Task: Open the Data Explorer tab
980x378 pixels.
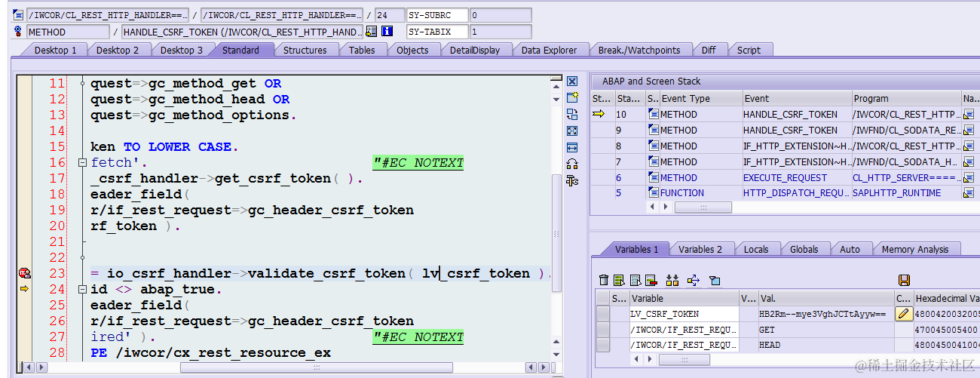Action: (549, 50)
